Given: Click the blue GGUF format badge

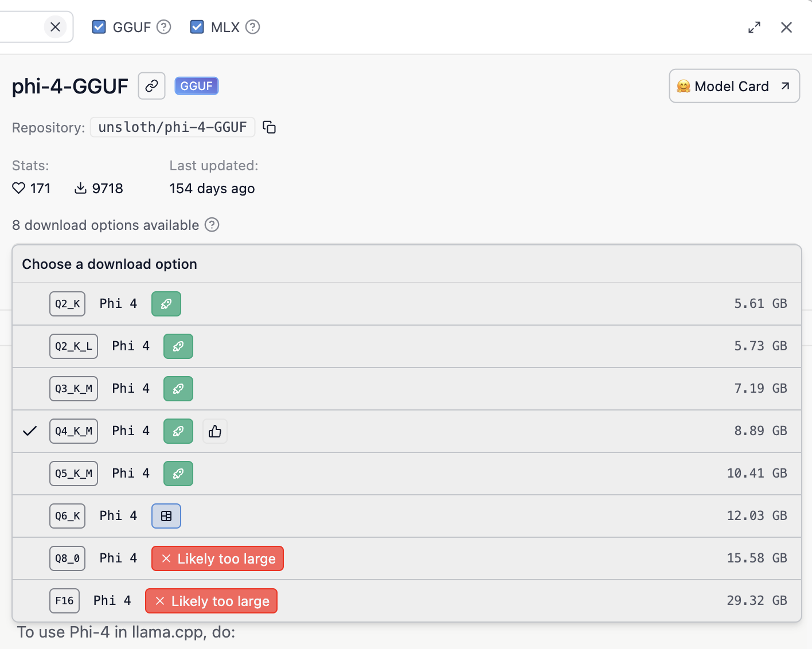Looking at the screenshot, I should (x=197, y=86).
